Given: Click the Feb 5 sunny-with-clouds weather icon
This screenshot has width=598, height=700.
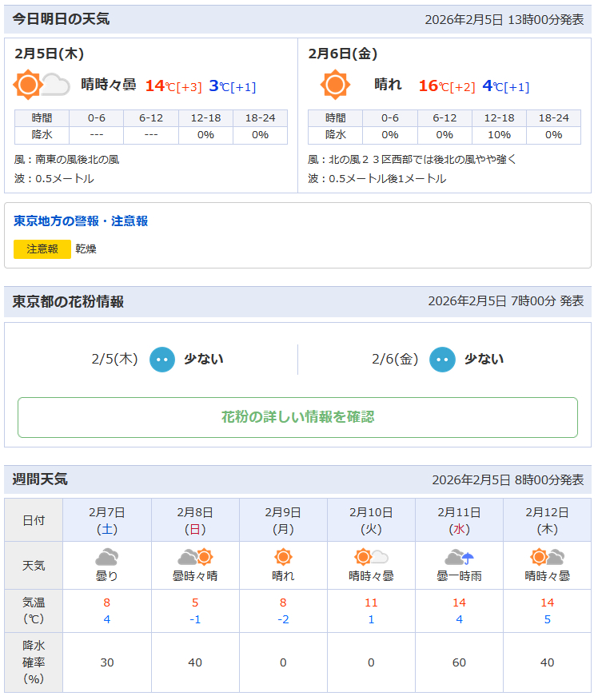Looking at the screenshot, I should tap(42, 85).
